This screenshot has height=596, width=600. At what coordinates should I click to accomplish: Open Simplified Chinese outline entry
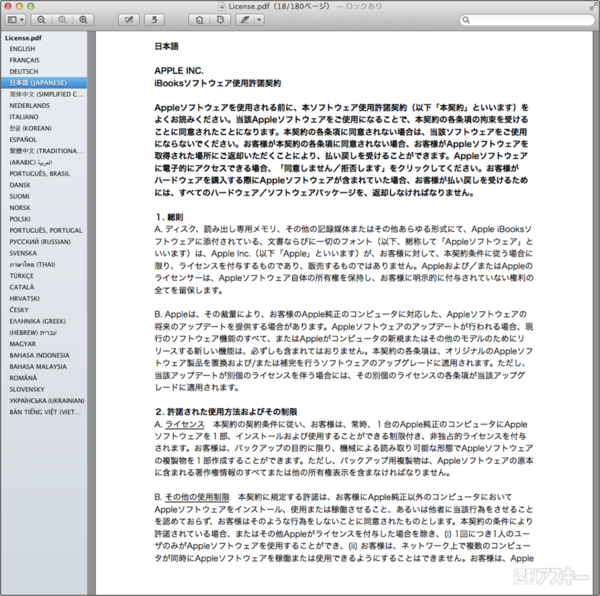point(46,94)
